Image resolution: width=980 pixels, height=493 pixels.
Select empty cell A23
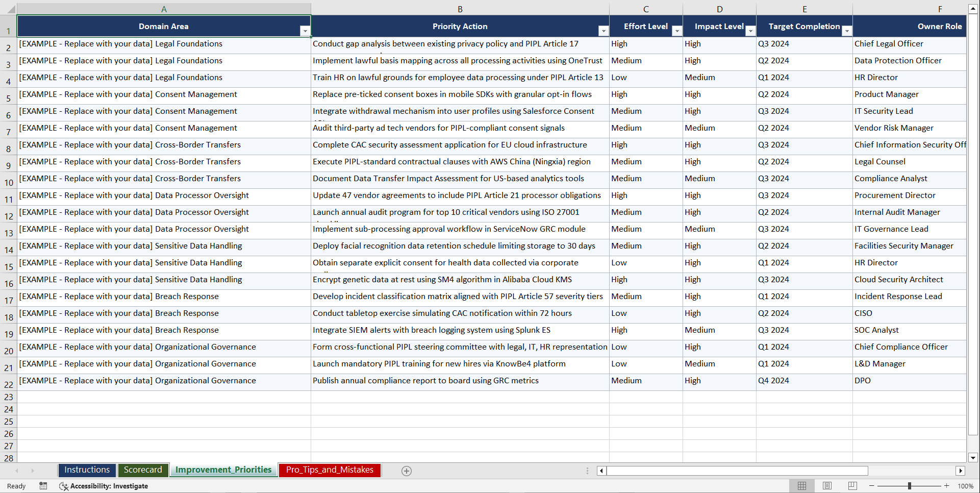163,397
